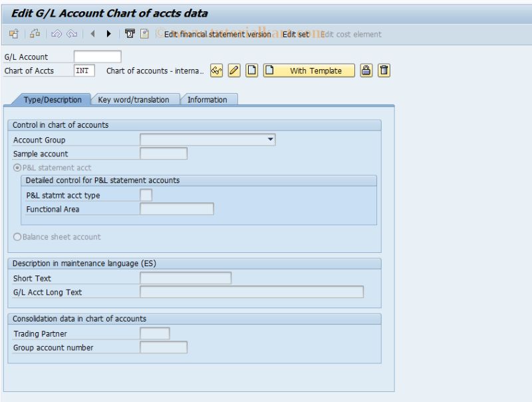Open the Key word/translation tab
This screenshot has width=532, height=402.
(134, 99)
